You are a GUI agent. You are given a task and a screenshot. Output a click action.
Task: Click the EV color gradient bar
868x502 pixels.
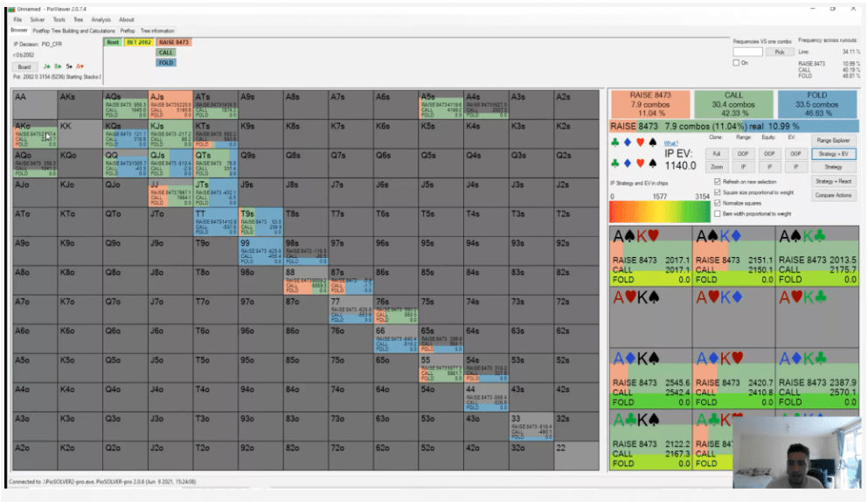(x=659, y=211)
